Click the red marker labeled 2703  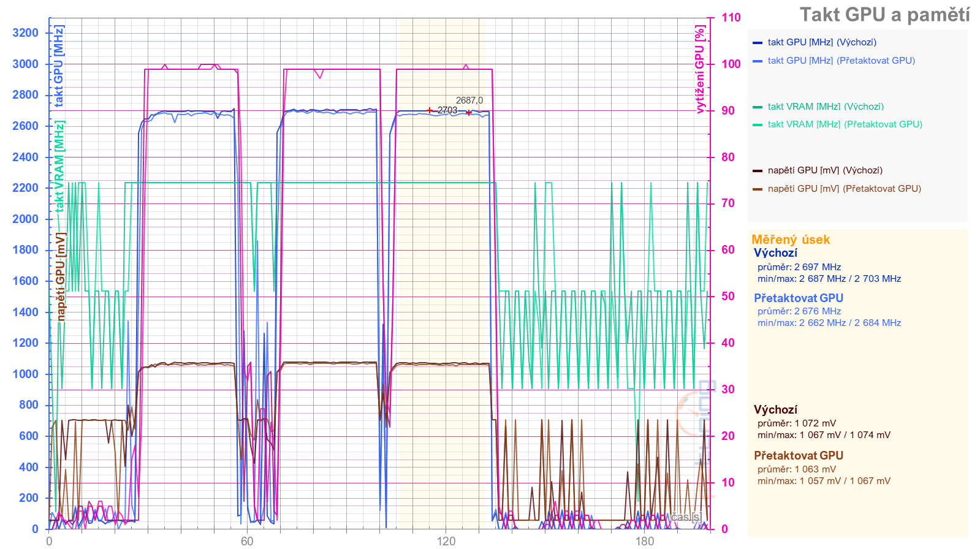click(x=430, y=110)
